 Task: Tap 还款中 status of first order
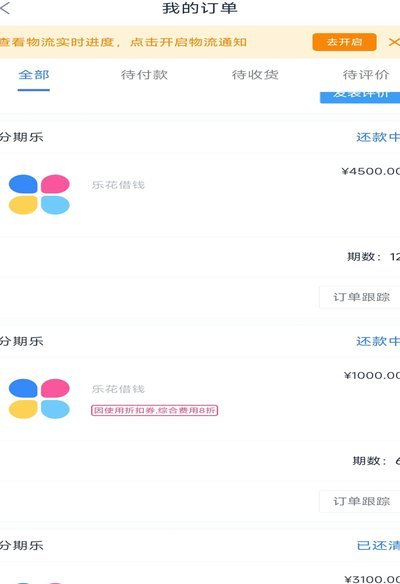(x=378, y=137)
